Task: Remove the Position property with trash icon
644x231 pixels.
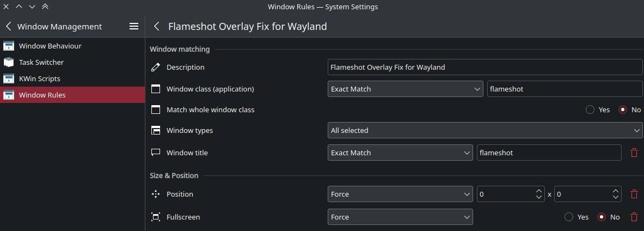Action: click(634, 194)
